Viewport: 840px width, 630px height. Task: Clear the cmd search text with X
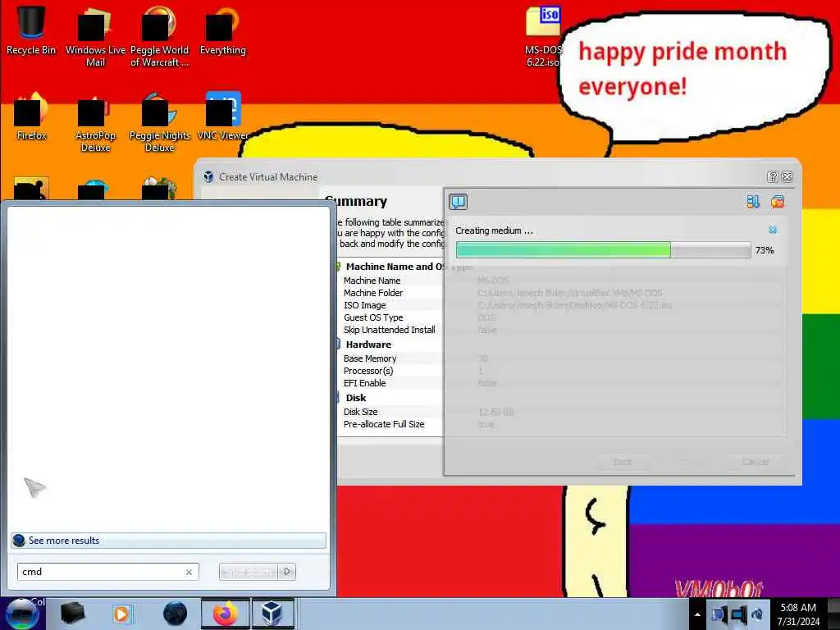coord(189,572)
